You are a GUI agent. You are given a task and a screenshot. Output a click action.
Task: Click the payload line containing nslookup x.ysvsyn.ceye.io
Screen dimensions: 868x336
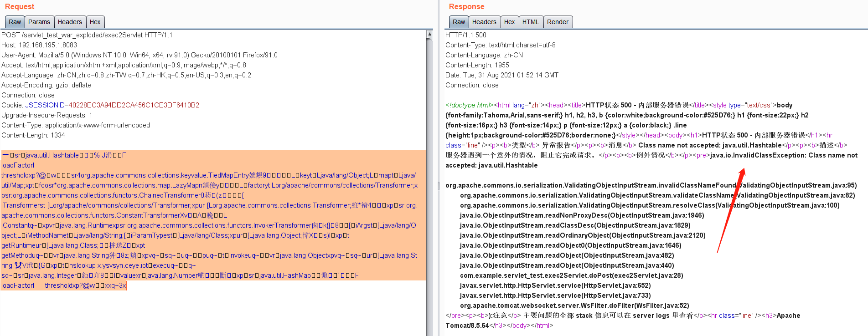point(98,265)
